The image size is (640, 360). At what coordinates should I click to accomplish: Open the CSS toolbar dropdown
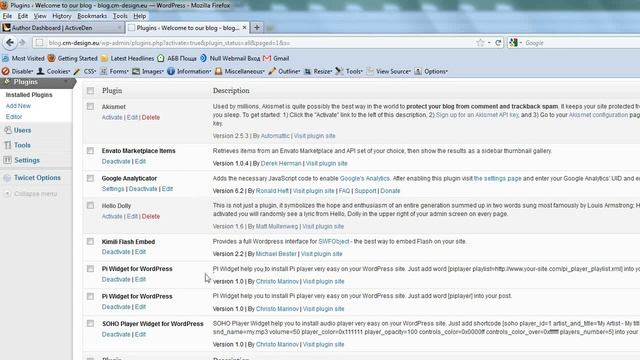(85, 71)
